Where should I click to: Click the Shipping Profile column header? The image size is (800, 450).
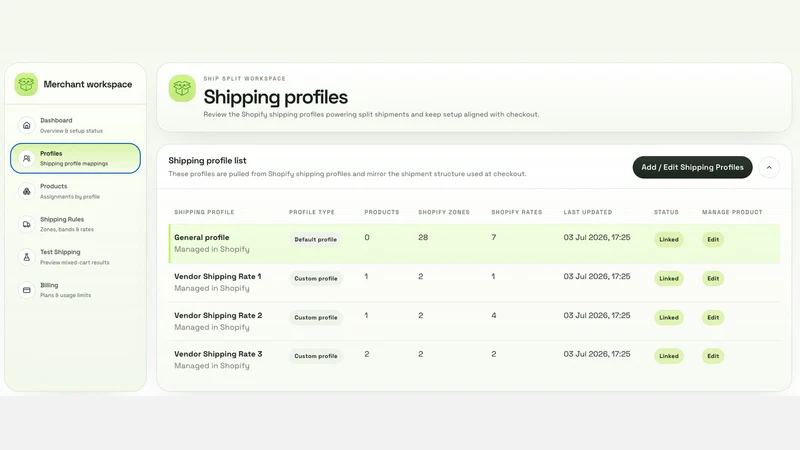pos(204,212)
